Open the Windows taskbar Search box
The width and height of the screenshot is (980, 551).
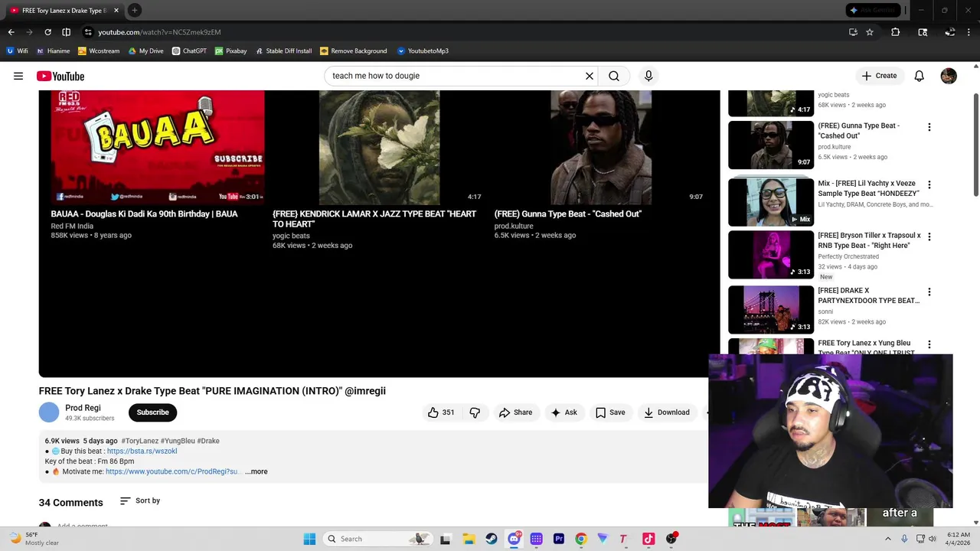click(x=379, y=539)
